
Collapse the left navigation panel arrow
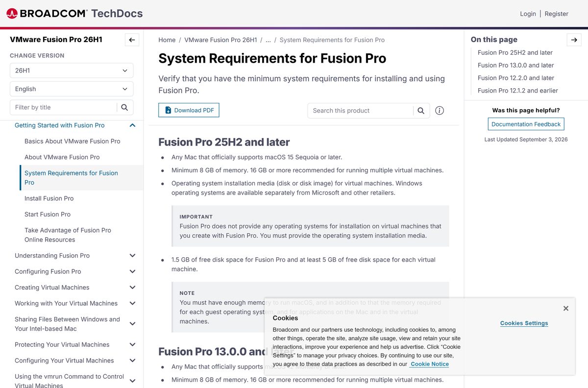click(132, 40)
